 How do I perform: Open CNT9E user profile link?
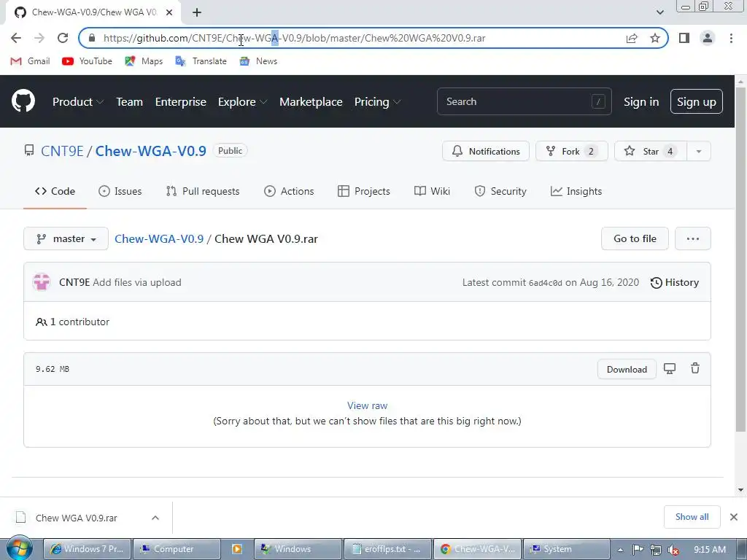click(x=63, y=151)
